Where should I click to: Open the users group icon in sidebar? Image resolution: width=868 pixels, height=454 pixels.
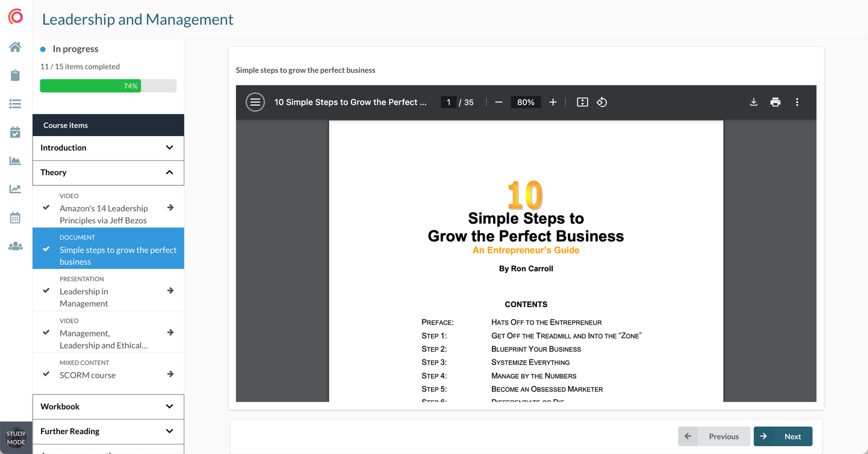click(15, 246)
